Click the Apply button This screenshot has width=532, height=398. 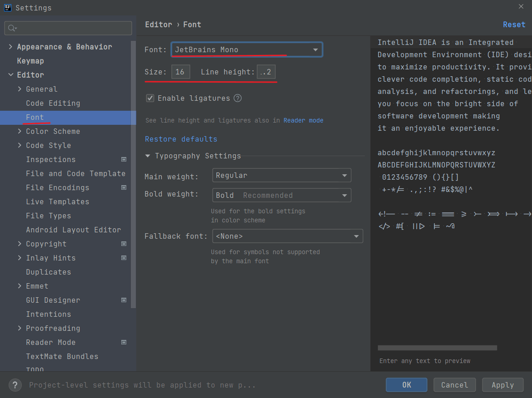click(502, 385)
